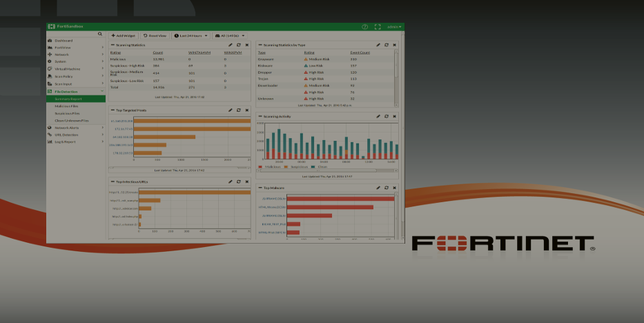The image size is (644, 323).
Task: Open the admin user dropdown
Action: pyautogui.click(x=393, y=27)
